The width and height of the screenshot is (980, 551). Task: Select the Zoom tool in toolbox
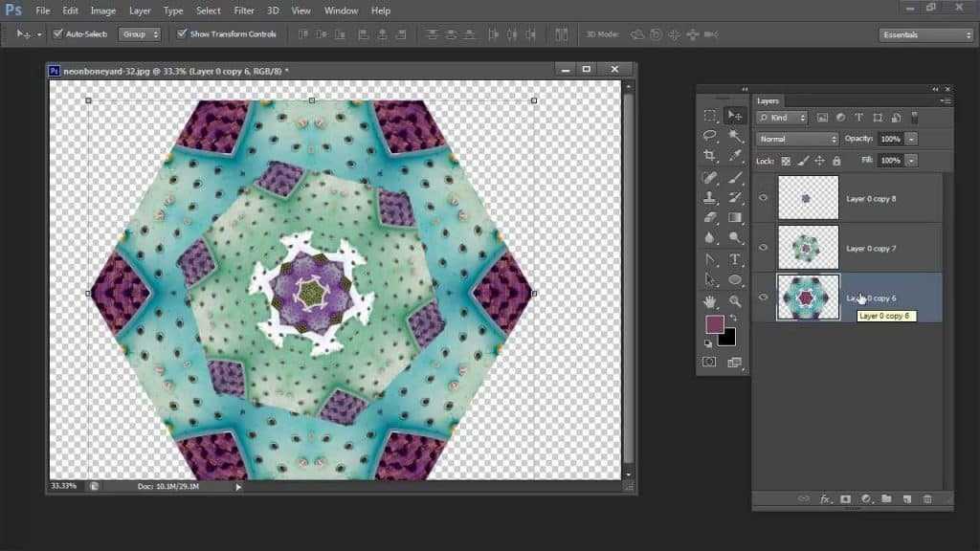(735, 301)
